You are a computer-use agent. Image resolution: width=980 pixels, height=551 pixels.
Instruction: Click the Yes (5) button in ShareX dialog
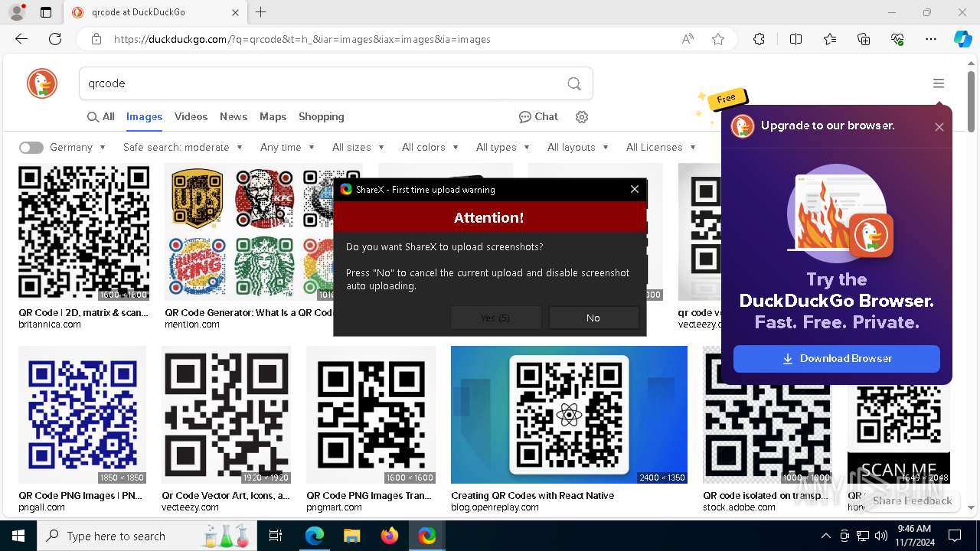point(495,318)
